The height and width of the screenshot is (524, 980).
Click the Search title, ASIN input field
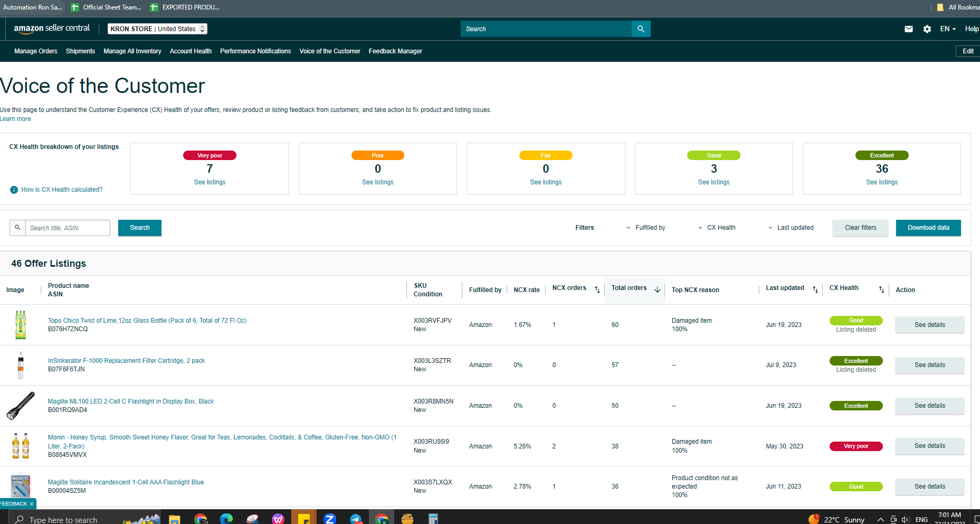(x=68, y=228)
